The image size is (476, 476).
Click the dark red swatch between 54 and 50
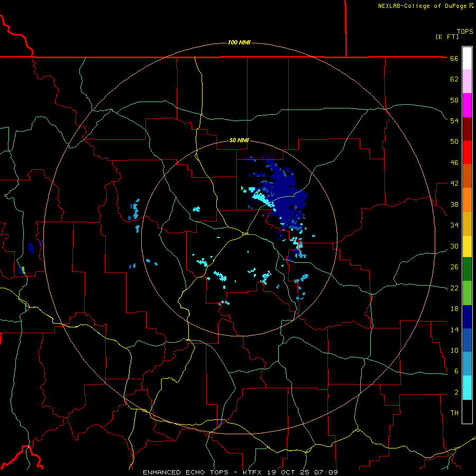coord(467,129)
